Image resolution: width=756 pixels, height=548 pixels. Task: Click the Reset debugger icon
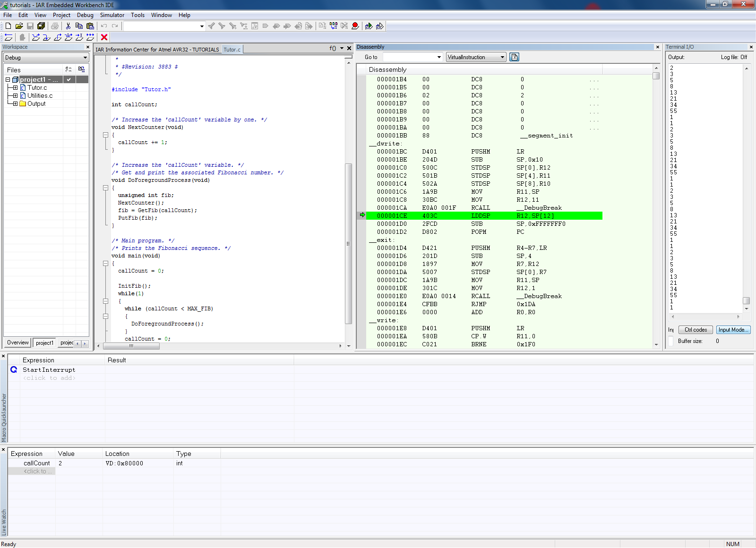tap(9, 37)
